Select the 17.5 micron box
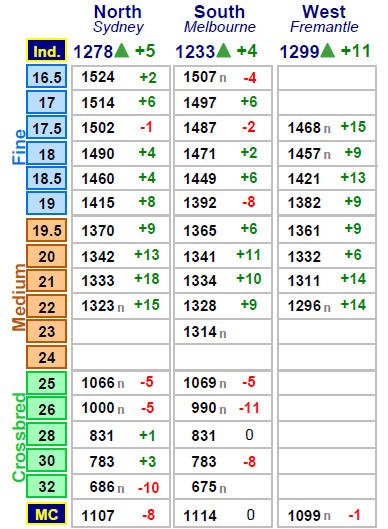 point(47,128)
